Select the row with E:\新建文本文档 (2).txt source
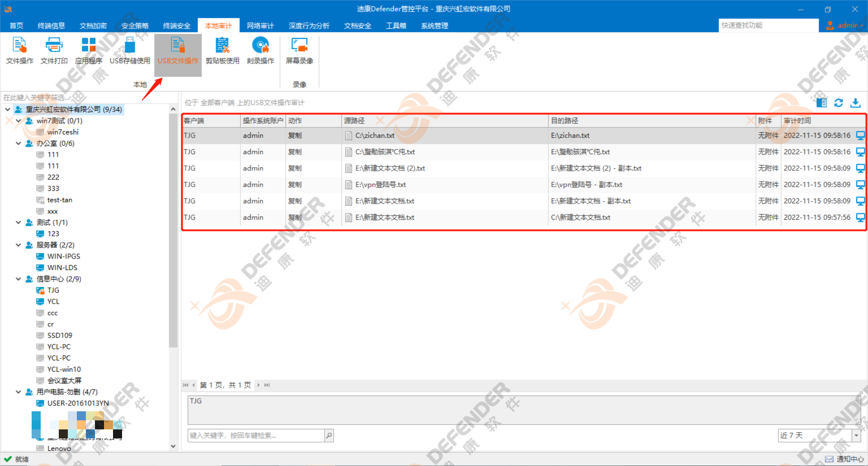868x466 pixels. coord(524,168)
